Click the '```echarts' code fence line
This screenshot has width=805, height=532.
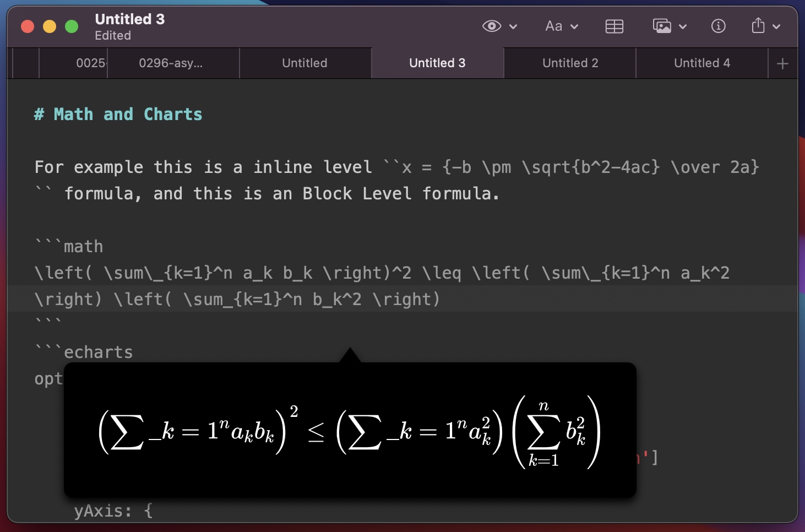click(x=84, y=352)
